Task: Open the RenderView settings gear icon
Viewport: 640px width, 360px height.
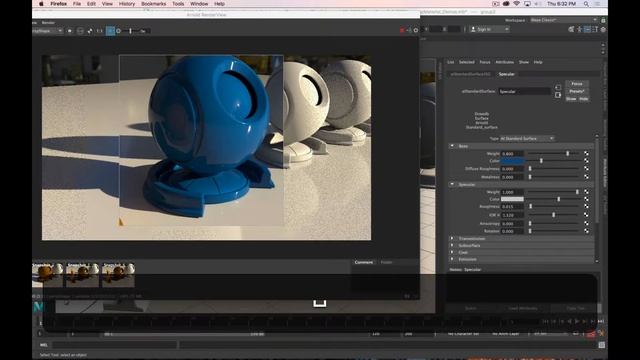Action: tap(416, 30)
